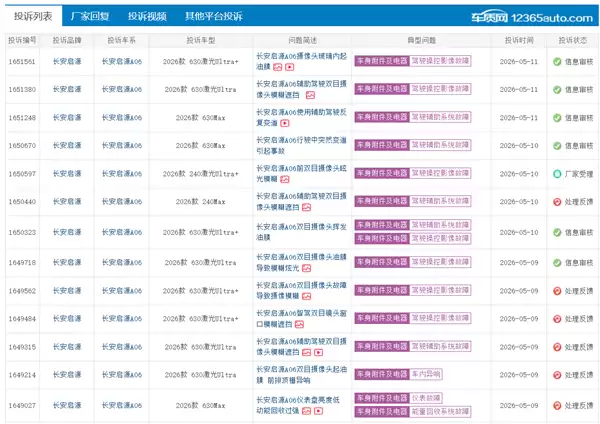
Task: Click red 处理反馈 status icon of row 1649214
Action: [x=557, y=375]
